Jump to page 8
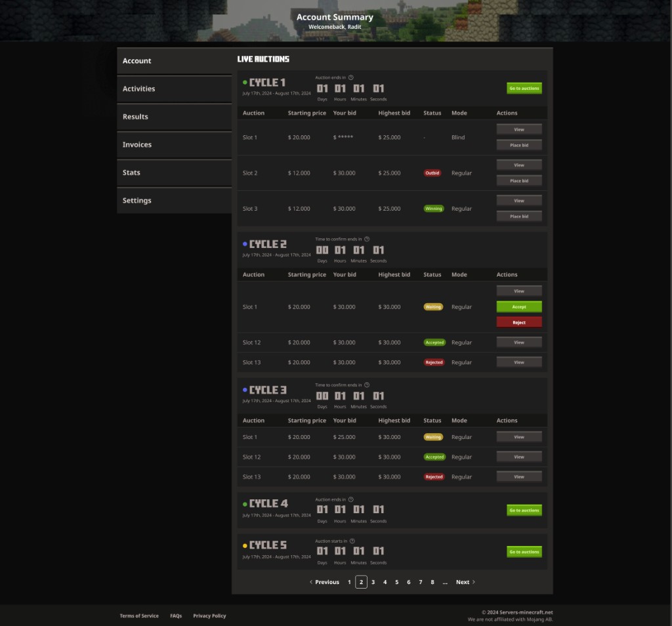Viewport: 672px width, 626px height. click(432, 582)
